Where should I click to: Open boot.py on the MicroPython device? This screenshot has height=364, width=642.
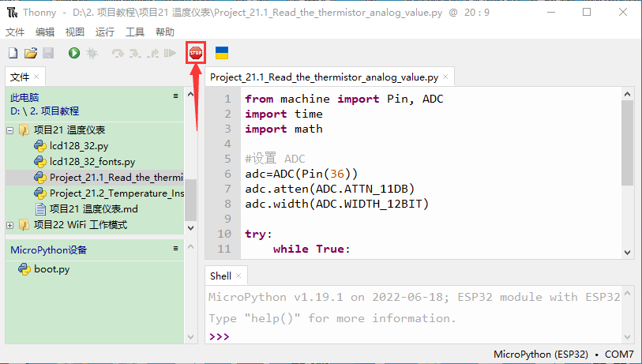click(x=51, y=269)
